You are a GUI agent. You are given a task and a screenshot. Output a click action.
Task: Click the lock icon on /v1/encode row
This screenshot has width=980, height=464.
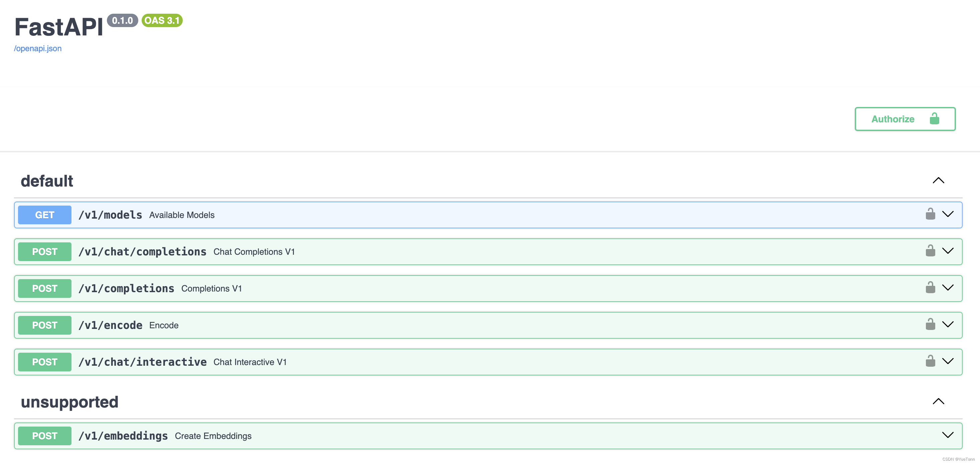(x=930, y=324)
